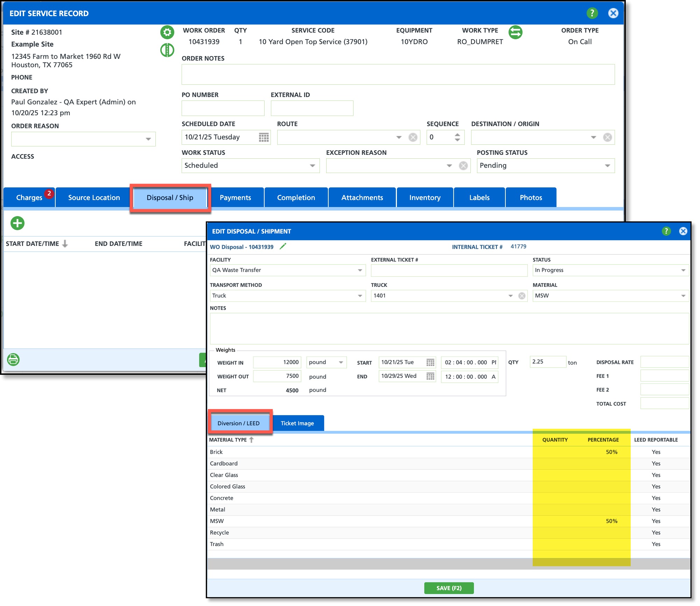Clear the Truck field with the X icon
700x606 pixels.
coord(522,296)
